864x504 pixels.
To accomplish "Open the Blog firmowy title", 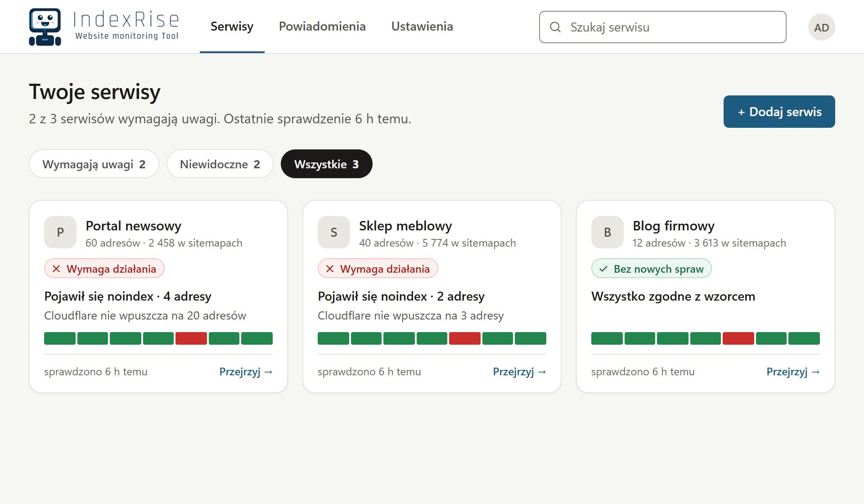I will (x=674, y=226).
